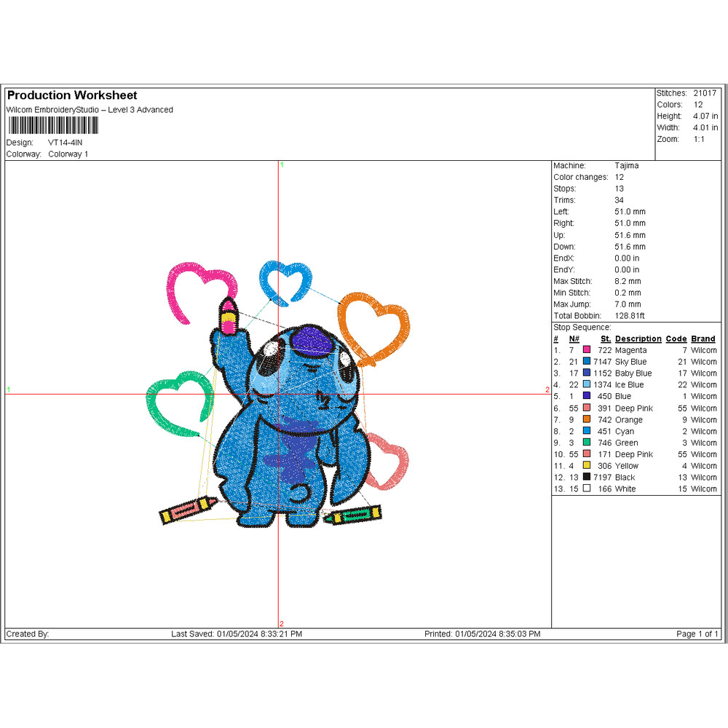Click the Magenta color swatch in stop sequence
This screenshot has height=728, width=728.
(x=586, y=350)
